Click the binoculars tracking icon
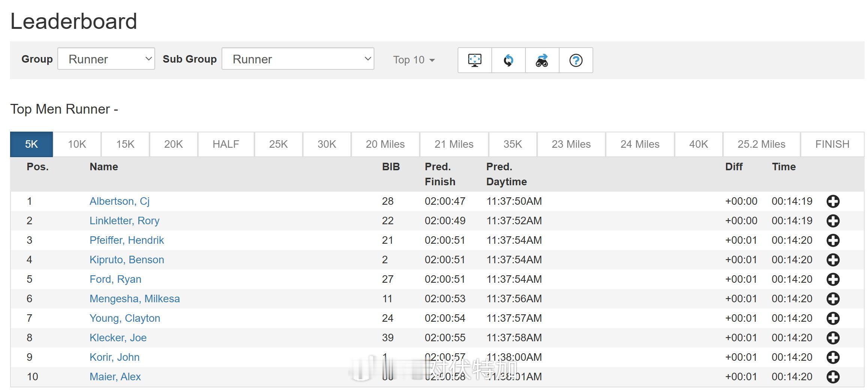 click(542, 60)
